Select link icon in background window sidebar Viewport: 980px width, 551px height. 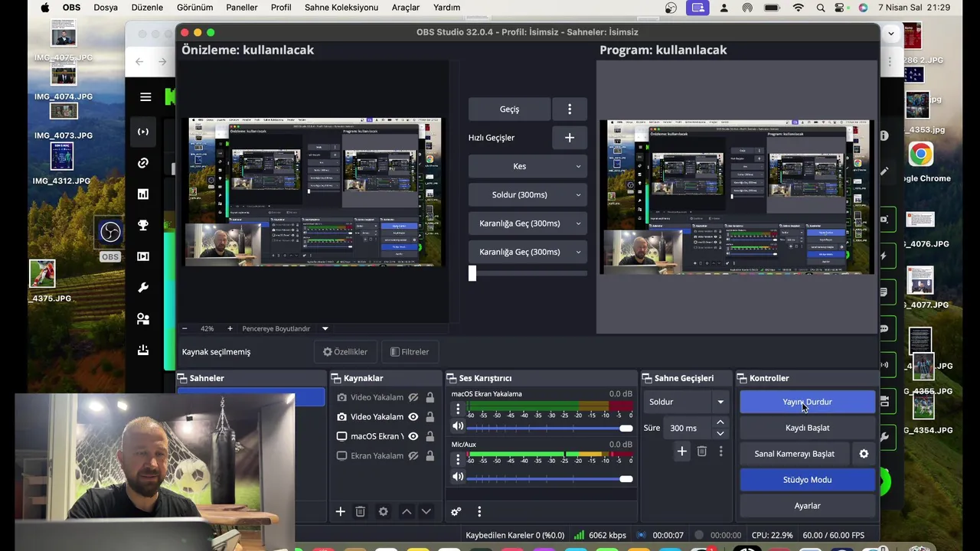point(143,163)
